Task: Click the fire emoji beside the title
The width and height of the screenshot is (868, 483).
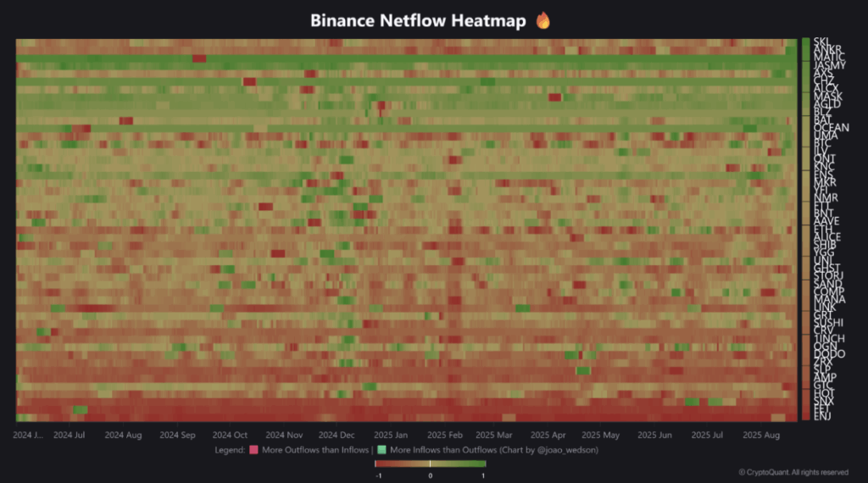Action: (542, 20)
